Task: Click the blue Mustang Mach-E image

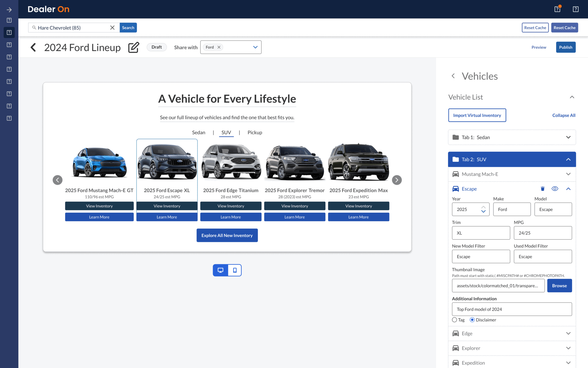Action: click(x=99, y=162)
